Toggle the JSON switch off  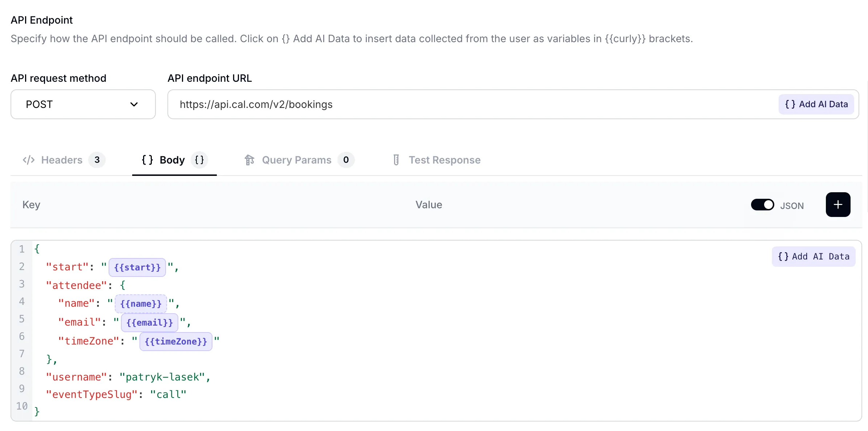tap(762, 205)
